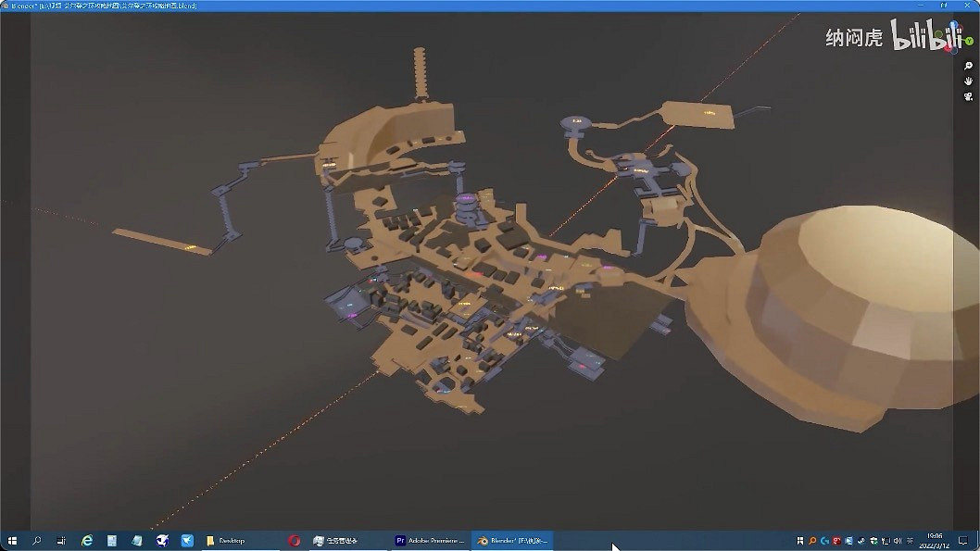Click the taskbar search icon
This screenshot has width=980, height=551.
tap(37, 540)
